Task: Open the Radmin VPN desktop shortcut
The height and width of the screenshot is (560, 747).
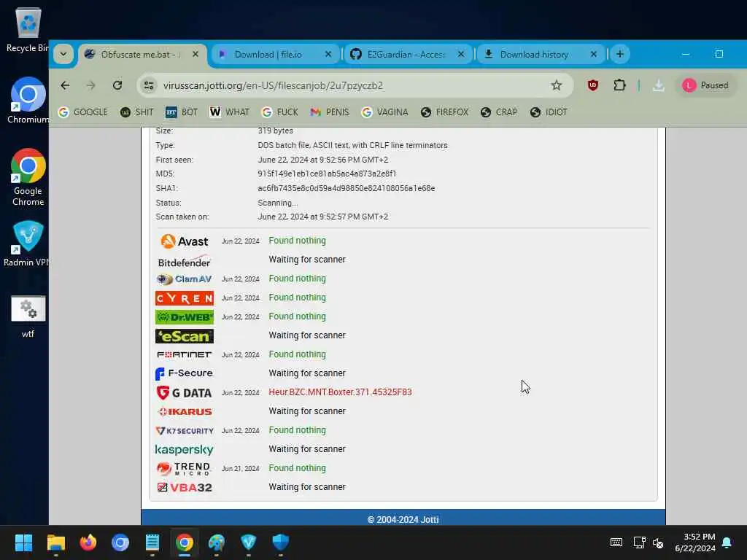Action: pyautogui.click(x=28, y=244)
